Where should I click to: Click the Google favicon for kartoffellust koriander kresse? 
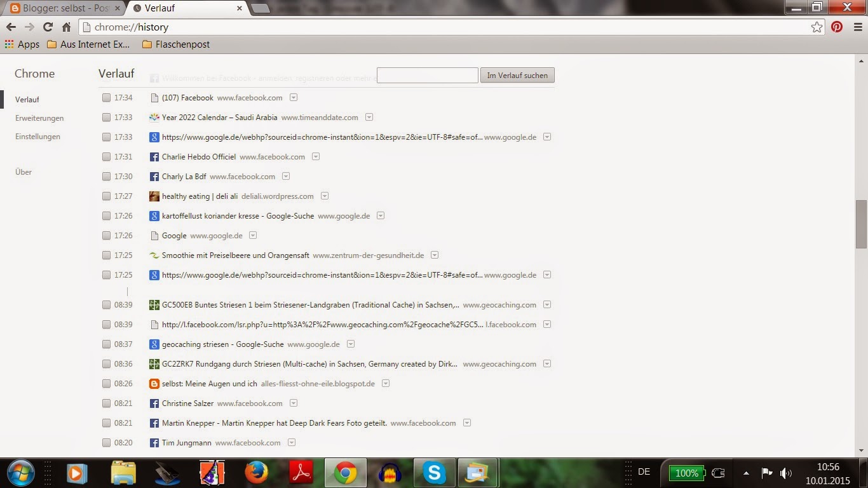point(154,216)
